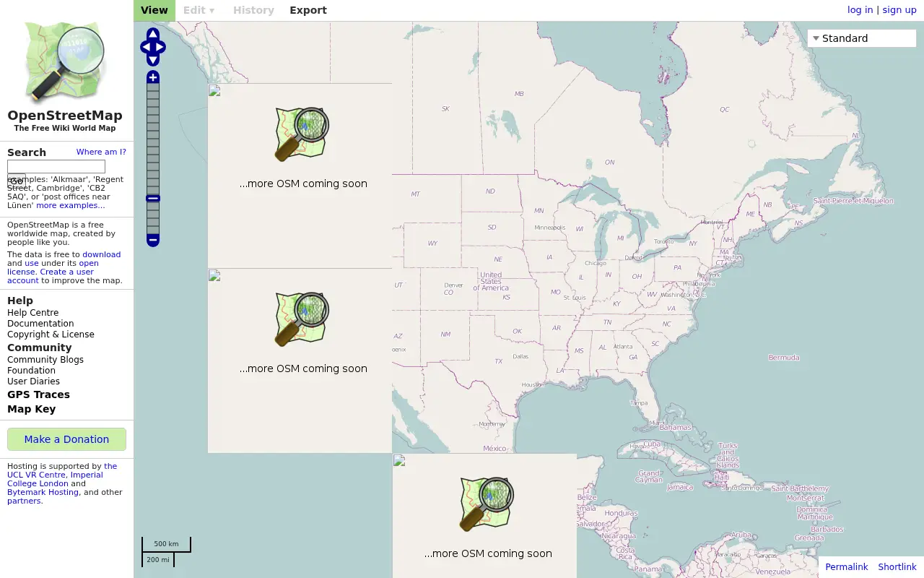This screenshot has width=924, height=578.
Task: Expand the Edit menu dropdown
Action: pyautogui.click(x=199, y=10)
